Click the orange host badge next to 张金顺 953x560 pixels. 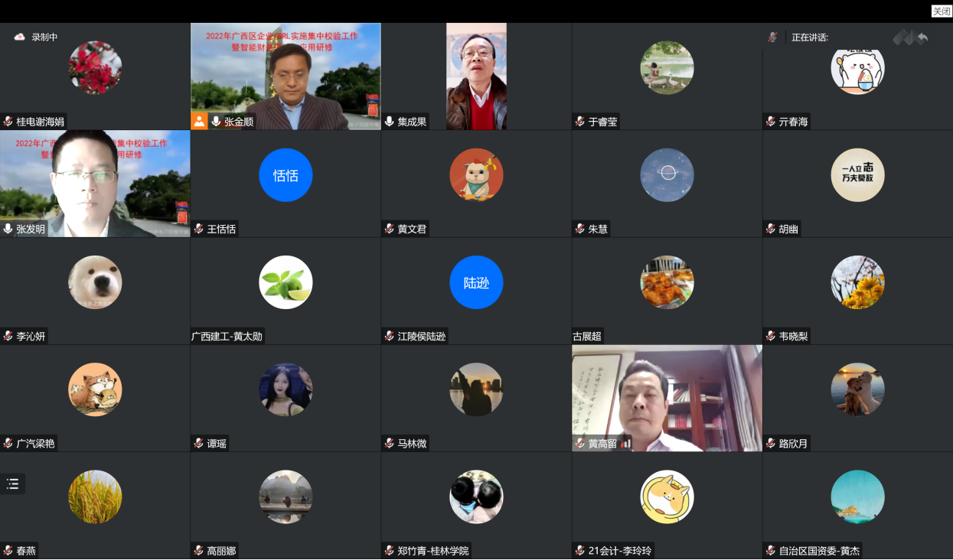coord(199,121)
